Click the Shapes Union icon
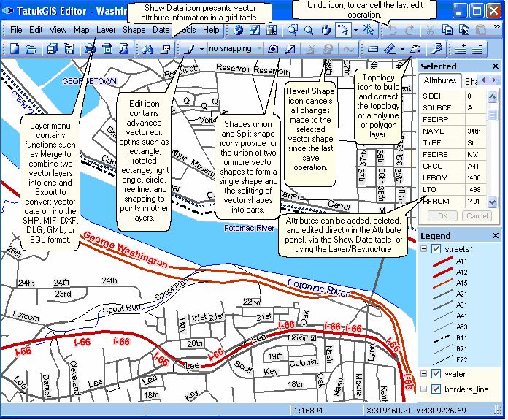The height and width of the screenshot is (420, 508). [x=273, y=49]
